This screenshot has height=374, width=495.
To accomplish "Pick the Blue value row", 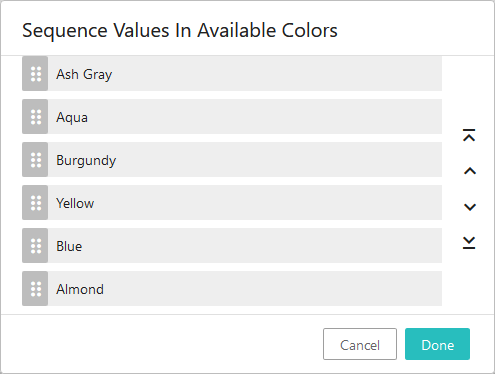I will point(232,246).
